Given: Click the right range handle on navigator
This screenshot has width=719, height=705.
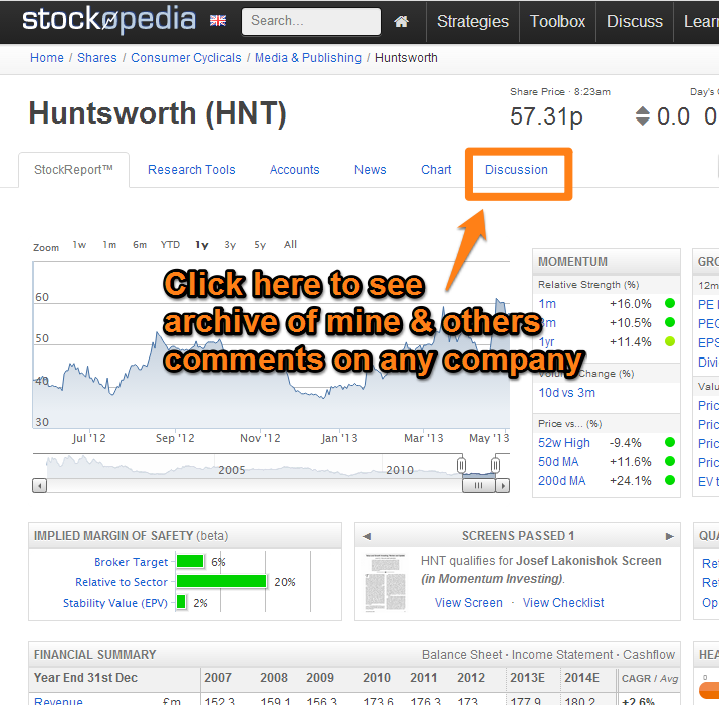Looking at the screenshot, I should 495,465.
